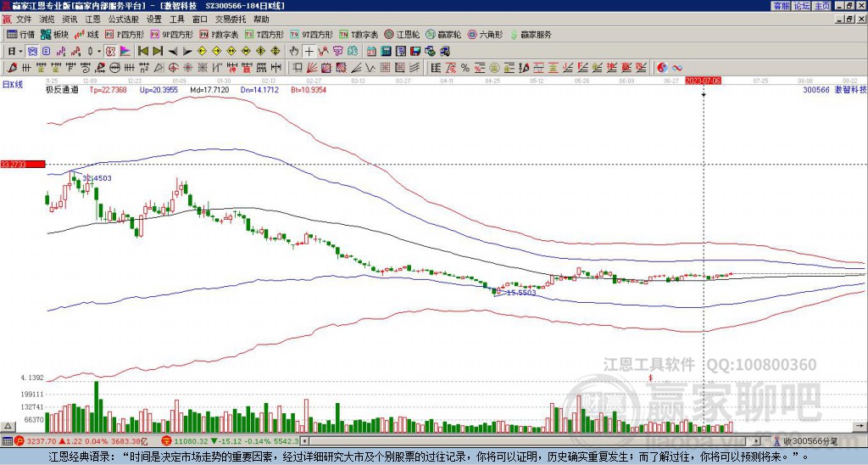Click the up triangle button by volume
The image size is (868, 465).
click(8, 426)
